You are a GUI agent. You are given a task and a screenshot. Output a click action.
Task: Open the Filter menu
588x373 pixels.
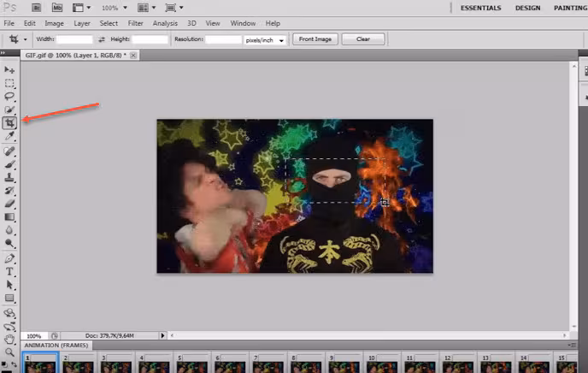click(x=135, y=23)
